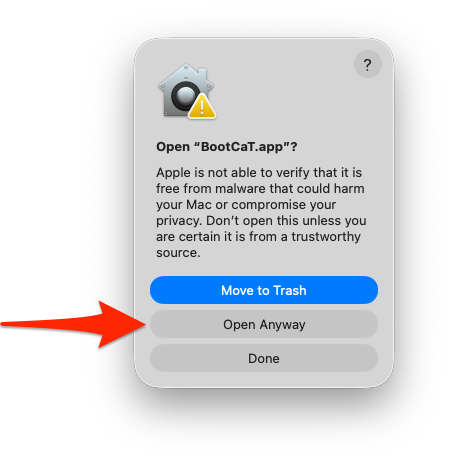Open help via the question mark button

tap(367, 64)
